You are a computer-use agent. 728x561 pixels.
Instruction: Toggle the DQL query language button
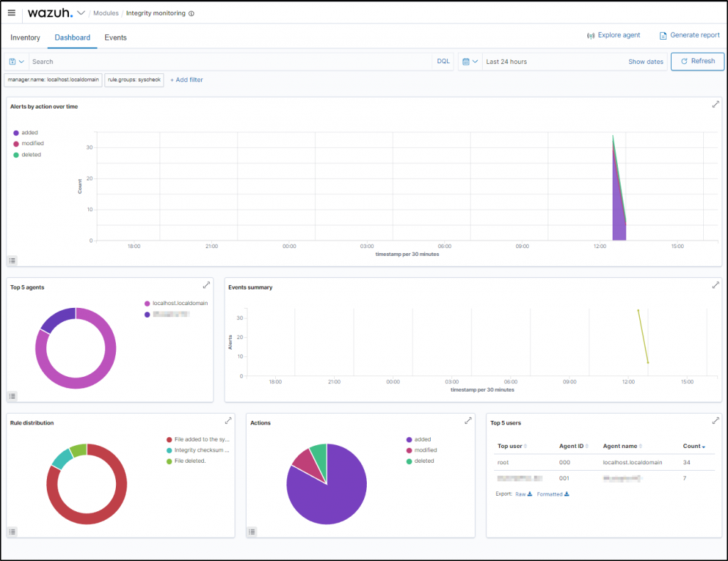click(443, 61)
